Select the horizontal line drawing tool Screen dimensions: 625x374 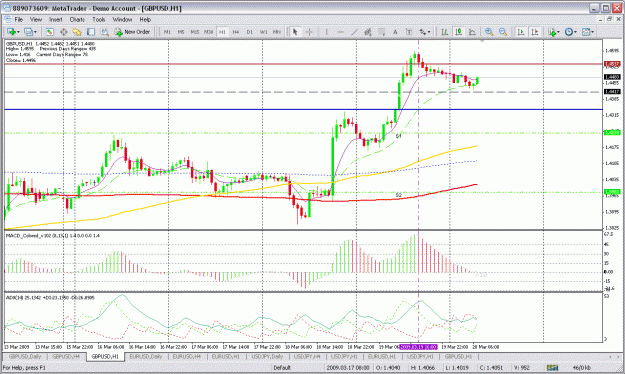(x=340, y=32)
